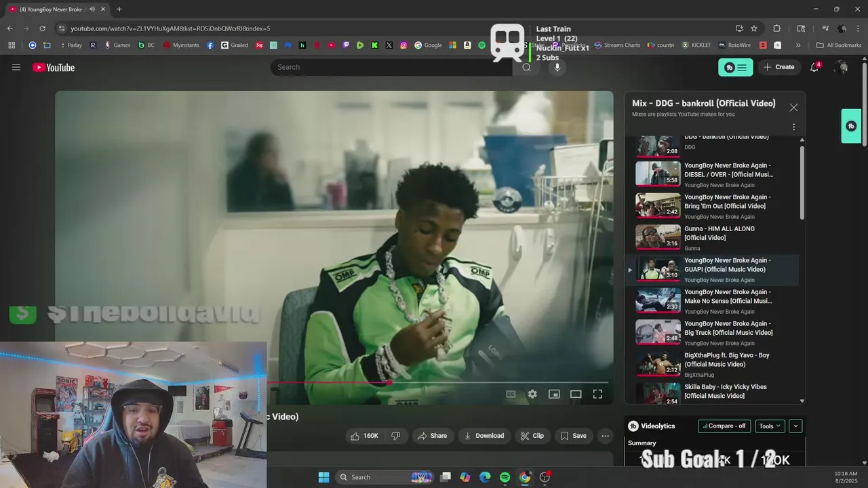Click the YouTube search input field
The width and height of the screenshot is (868, 488).
tap(391, 67)
